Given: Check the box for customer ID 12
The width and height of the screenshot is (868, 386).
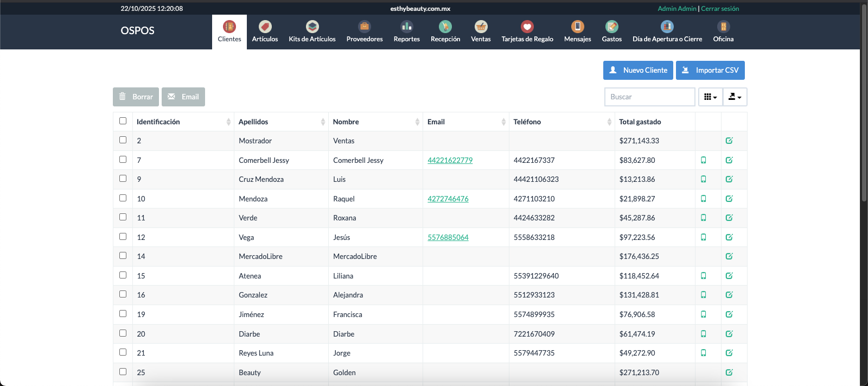Looking at the screenshot, I should pyautogui.click(x=123, y=237).
